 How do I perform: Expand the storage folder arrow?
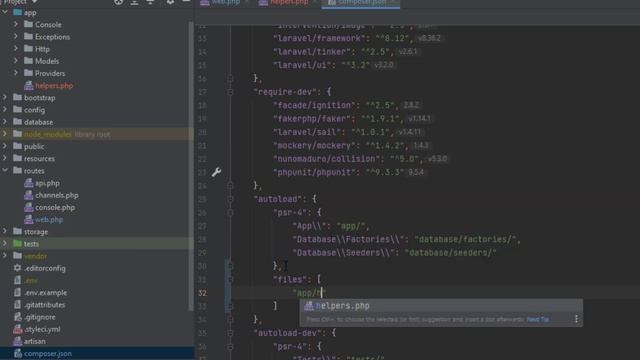click(5, 231)
